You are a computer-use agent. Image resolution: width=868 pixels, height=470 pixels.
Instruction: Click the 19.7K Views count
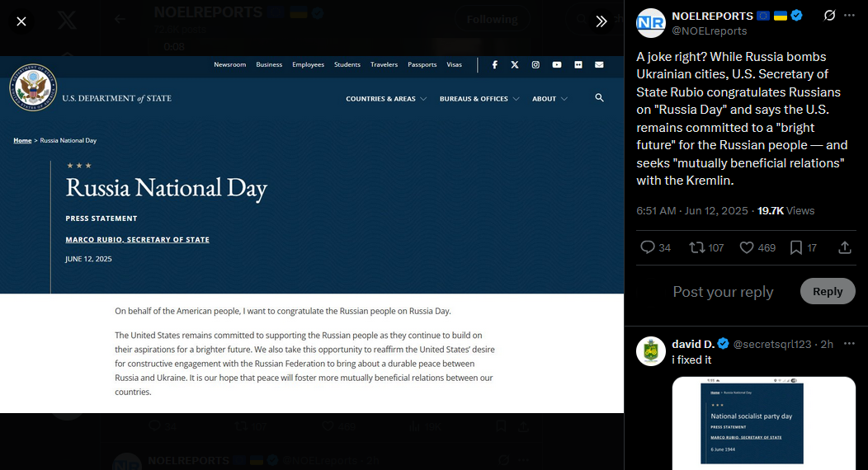click(785, 210)
